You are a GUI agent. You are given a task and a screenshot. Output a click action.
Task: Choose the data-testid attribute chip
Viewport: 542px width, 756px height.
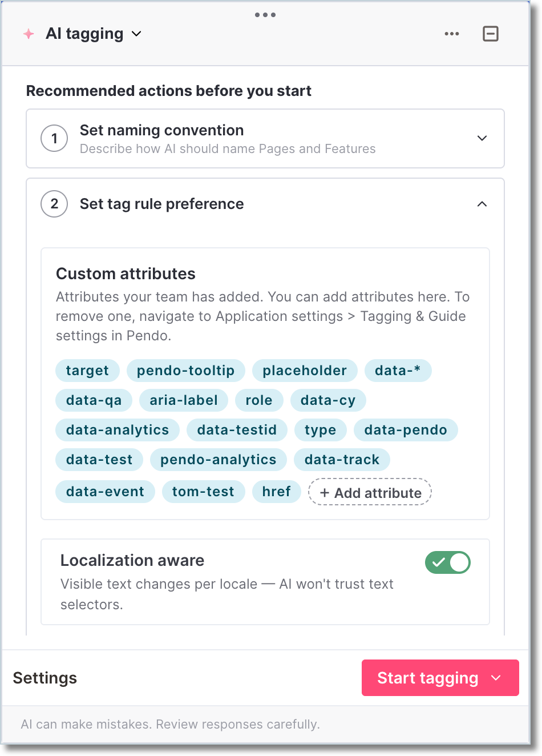237,430
